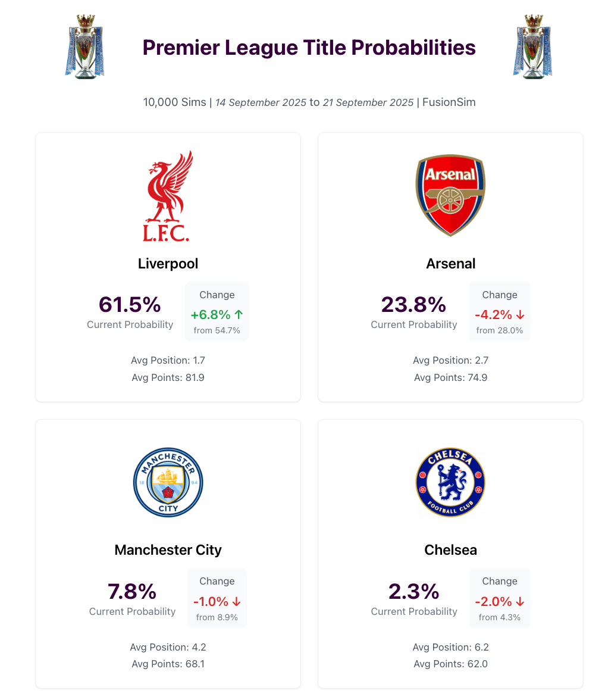Click the Manchester City team name

pos(168,549)
